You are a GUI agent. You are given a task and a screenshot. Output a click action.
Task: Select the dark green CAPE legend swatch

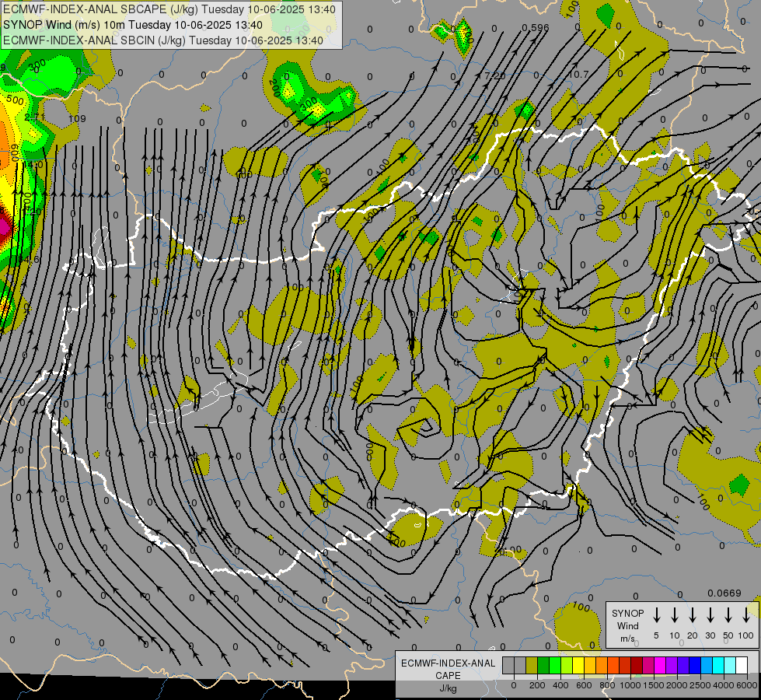pyautogui.click(x=543, y=666)
